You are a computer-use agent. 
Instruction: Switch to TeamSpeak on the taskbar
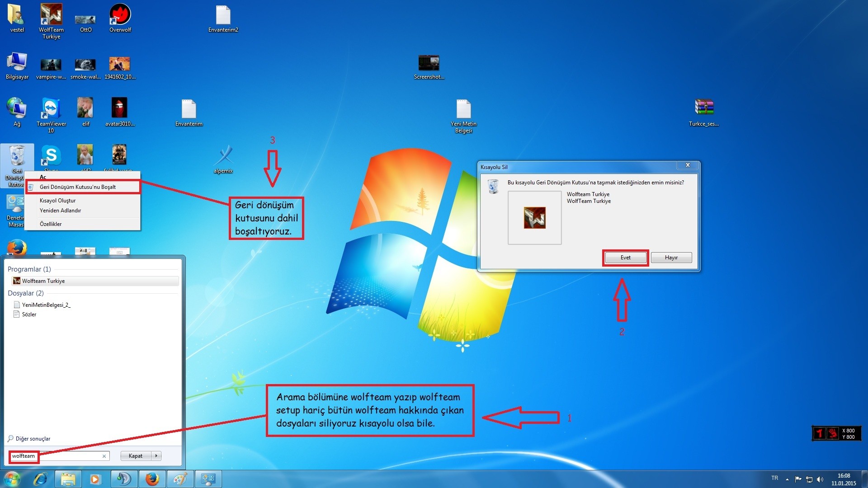point(124,479)
